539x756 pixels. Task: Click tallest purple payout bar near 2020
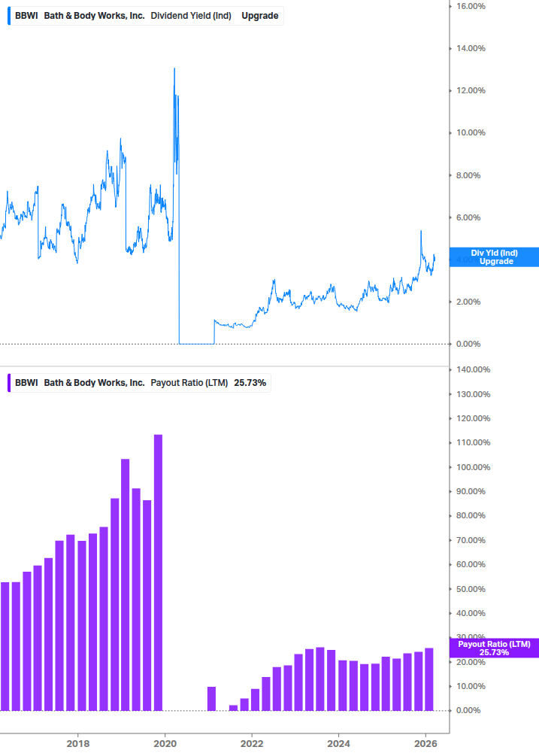coord(158,572)
